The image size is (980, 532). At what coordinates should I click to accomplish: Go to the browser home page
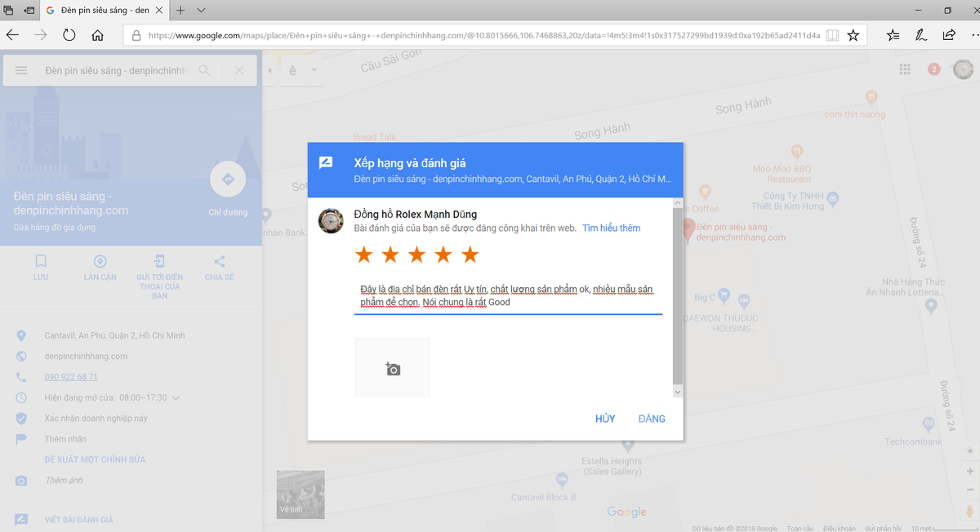point(98,35)
